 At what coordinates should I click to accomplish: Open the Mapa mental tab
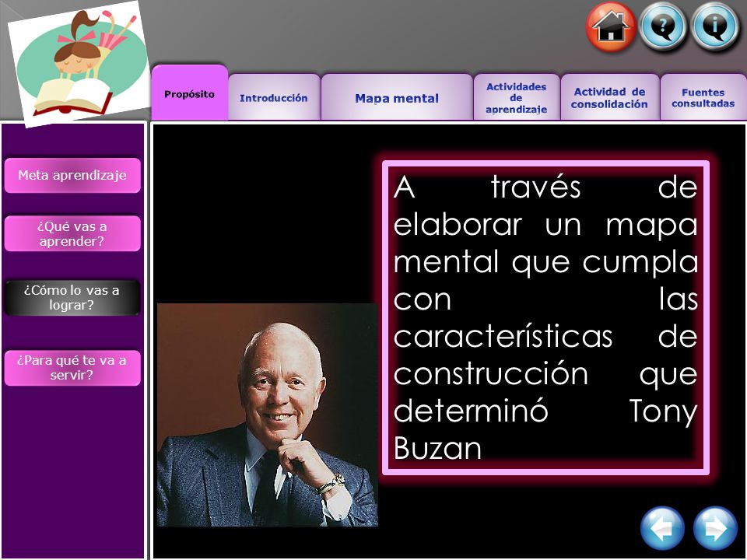tap(397, 97)
